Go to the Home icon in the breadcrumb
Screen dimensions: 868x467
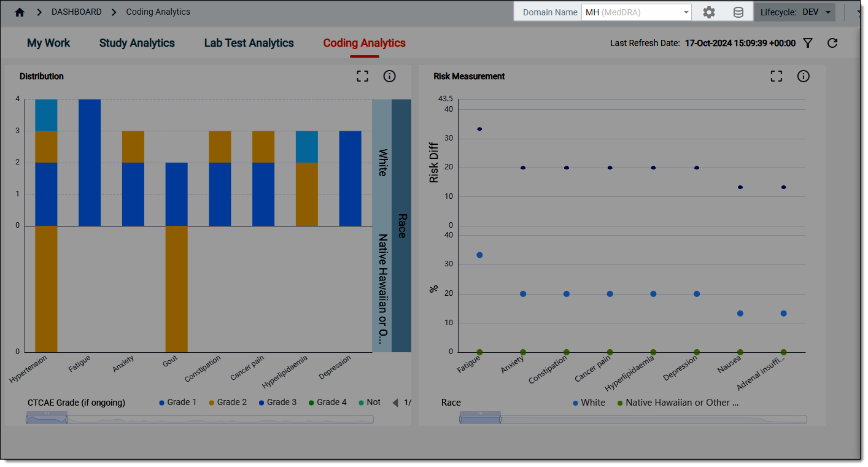20,12
